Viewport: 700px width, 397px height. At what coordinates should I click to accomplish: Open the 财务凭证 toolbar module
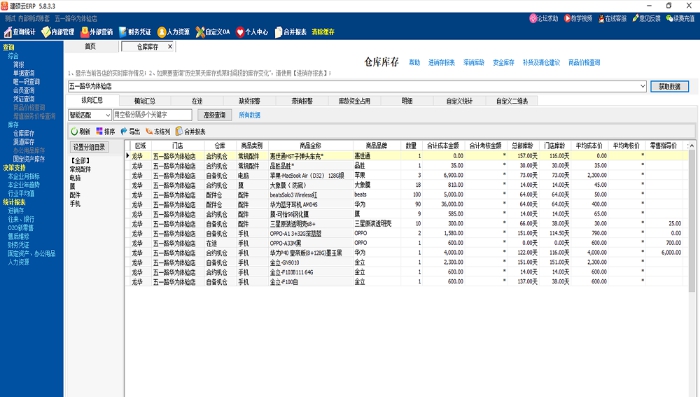point(135,32)
